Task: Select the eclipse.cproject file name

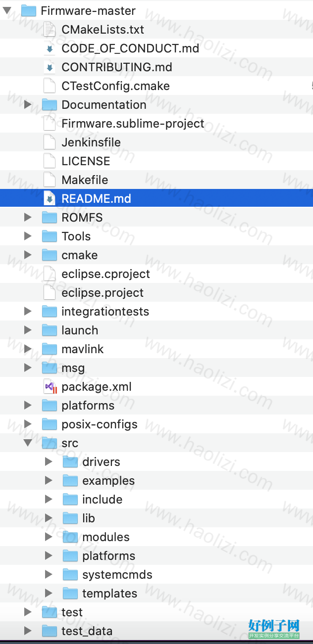Action: click(x=105, y=274)
